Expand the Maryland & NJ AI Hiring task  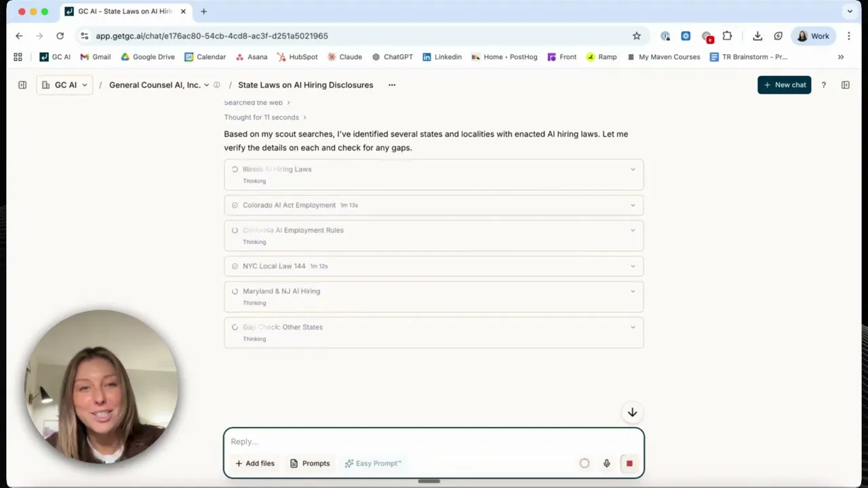(434, 297)
